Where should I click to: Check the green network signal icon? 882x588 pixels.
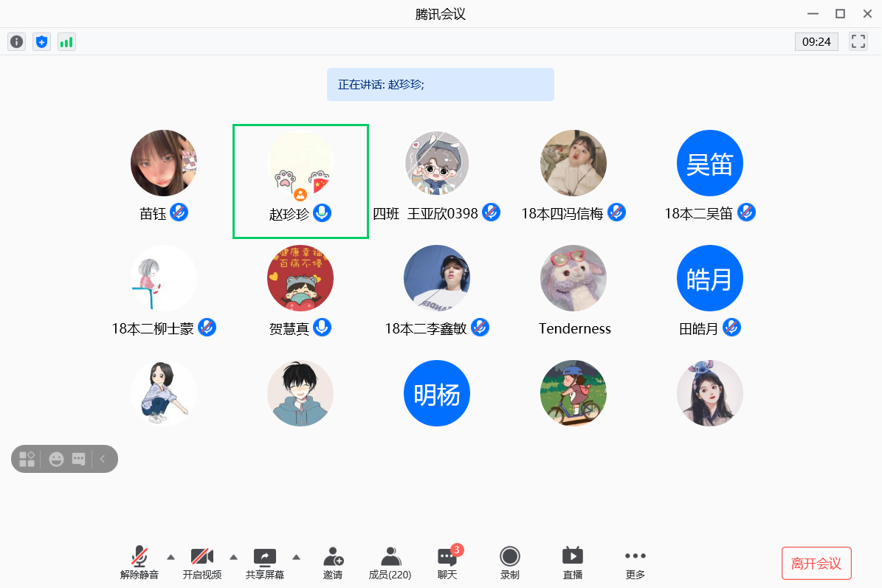[66, 42]
